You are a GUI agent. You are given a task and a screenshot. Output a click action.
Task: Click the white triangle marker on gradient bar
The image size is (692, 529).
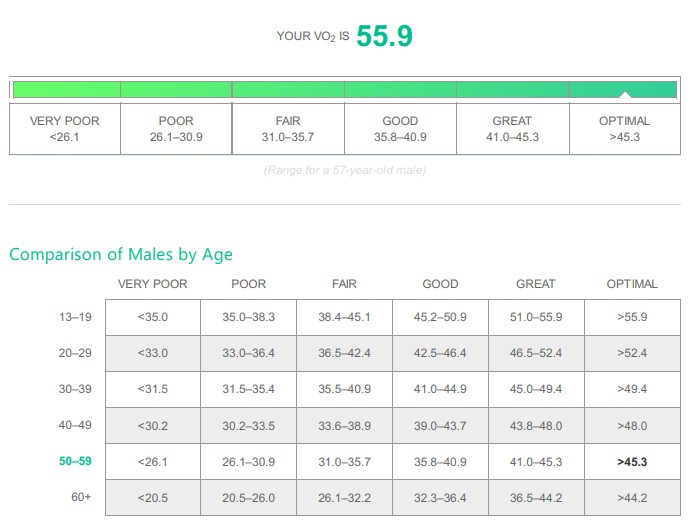pyautogui.click(x=624, y=95)
